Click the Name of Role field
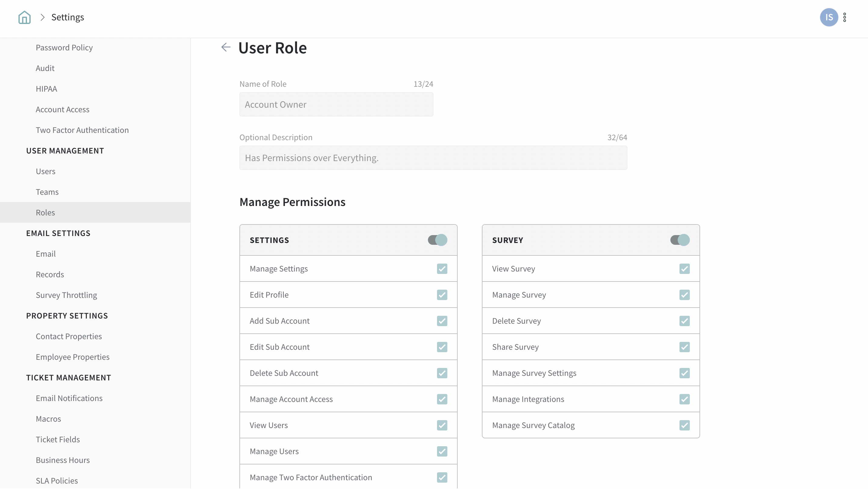This screenshot has width=868, height=489. pos(336,105)
